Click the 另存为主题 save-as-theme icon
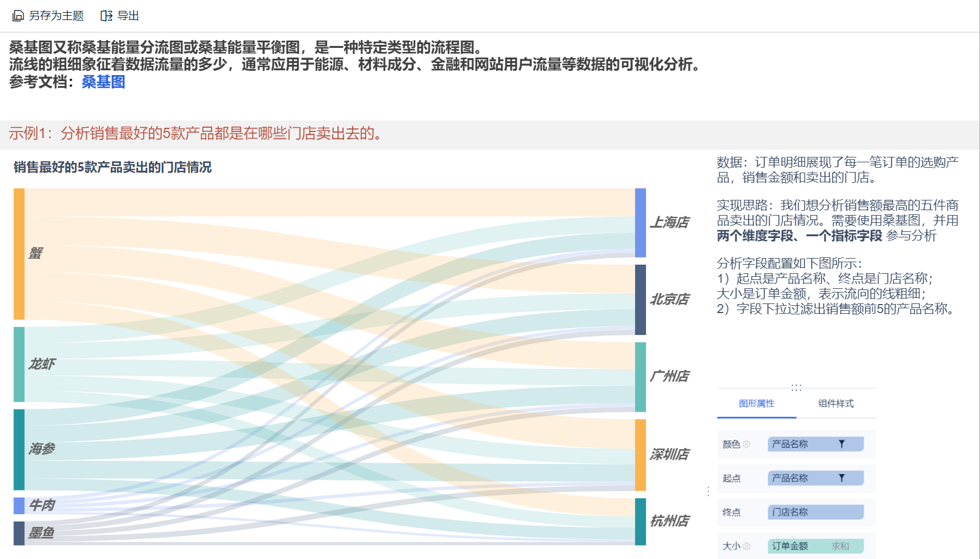The width and height of the screenshot is (980, 559). 18,16
